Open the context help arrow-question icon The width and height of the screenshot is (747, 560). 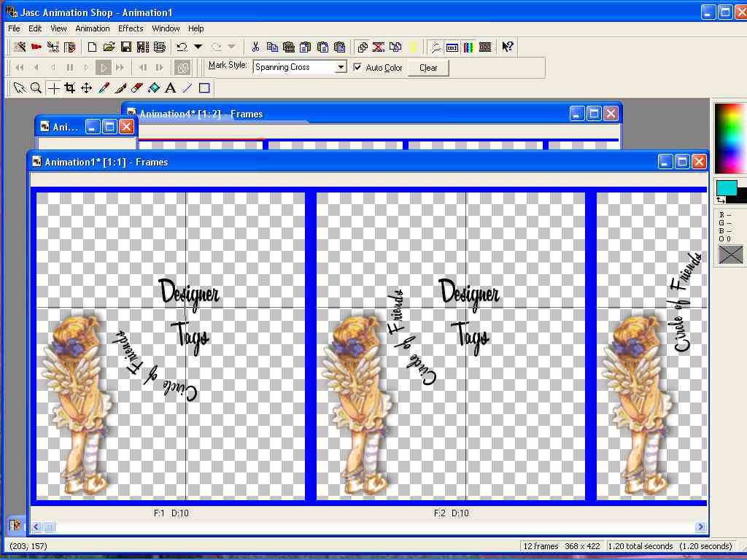point(508,47)
